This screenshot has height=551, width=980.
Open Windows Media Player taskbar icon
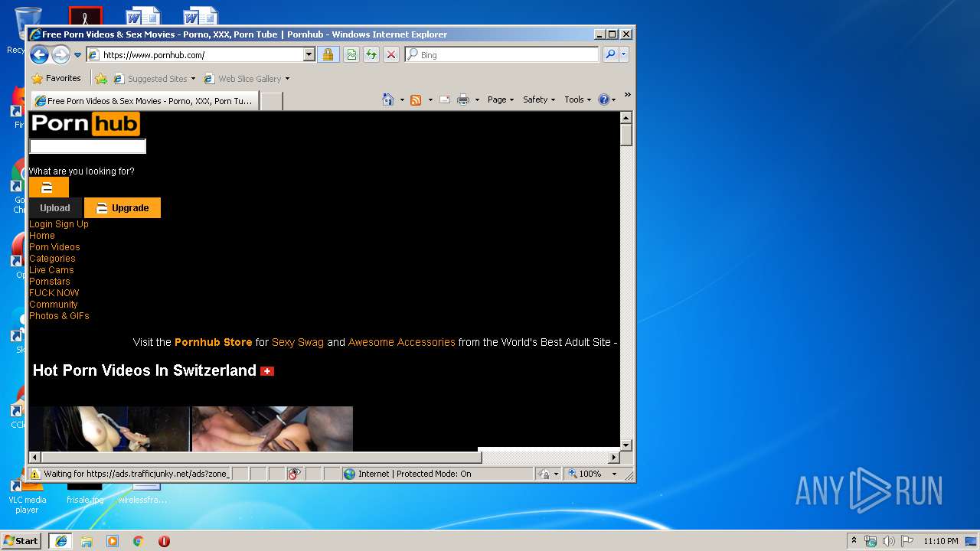click(113, 541)
